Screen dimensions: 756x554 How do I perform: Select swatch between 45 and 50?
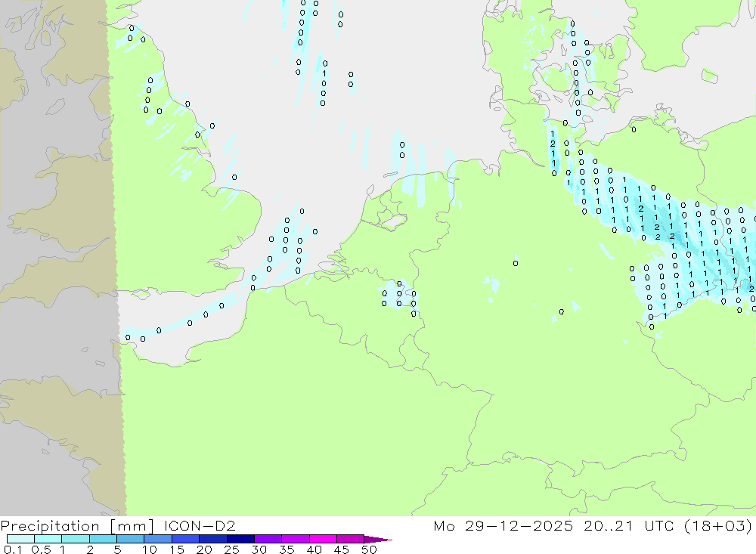351,539
